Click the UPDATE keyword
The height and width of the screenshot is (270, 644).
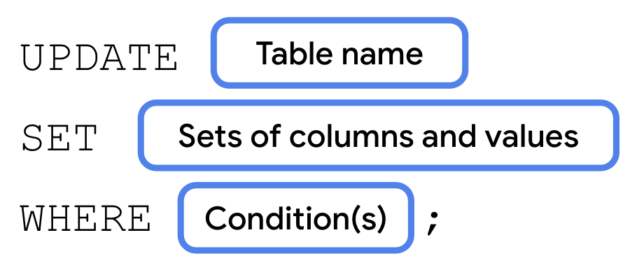click(x=99, y=57)
